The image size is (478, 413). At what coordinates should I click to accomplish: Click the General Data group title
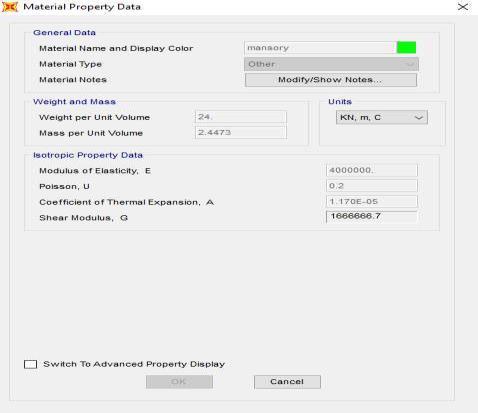[x=64, y=33]
